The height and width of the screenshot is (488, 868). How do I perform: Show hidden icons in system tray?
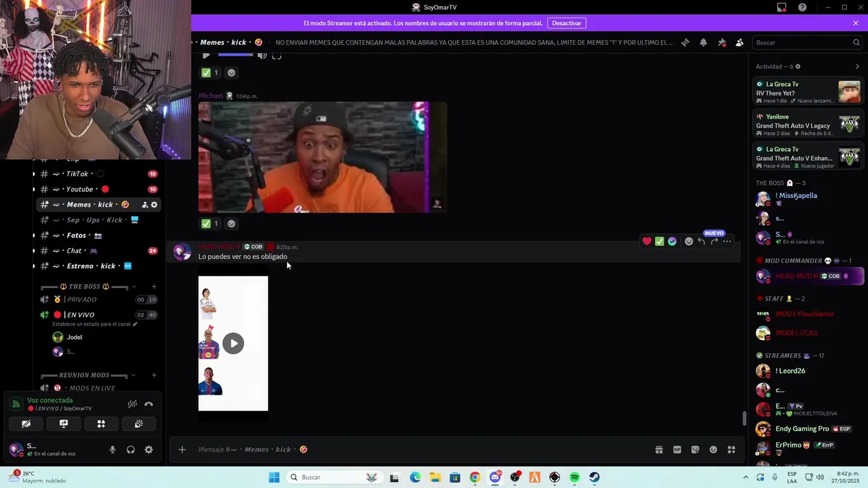(x=746, y=477)
